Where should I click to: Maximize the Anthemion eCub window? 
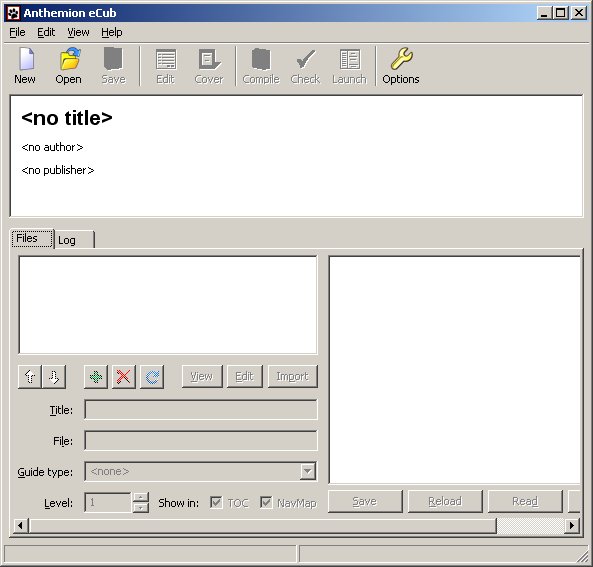(x=560, y=13)
